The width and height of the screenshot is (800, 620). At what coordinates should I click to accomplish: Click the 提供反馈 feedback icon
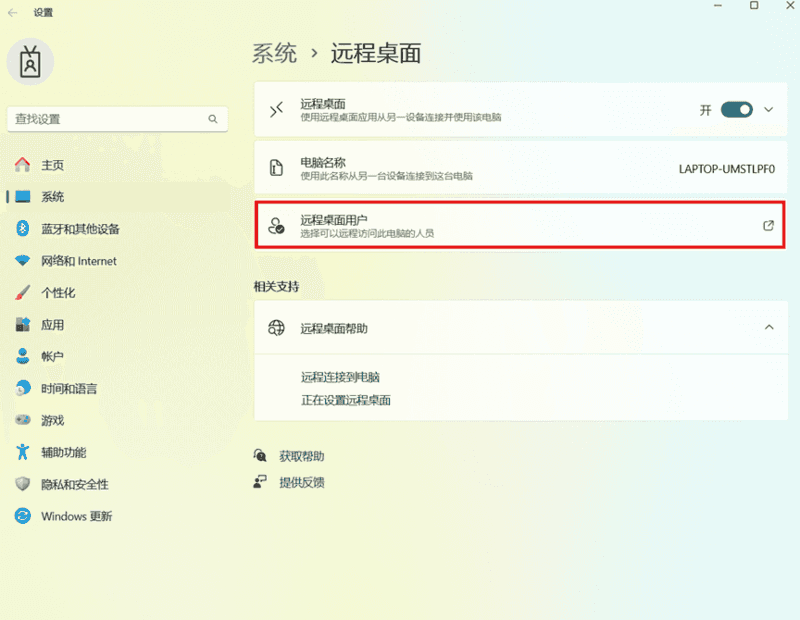pyautogui.click(x=260, y=482)
